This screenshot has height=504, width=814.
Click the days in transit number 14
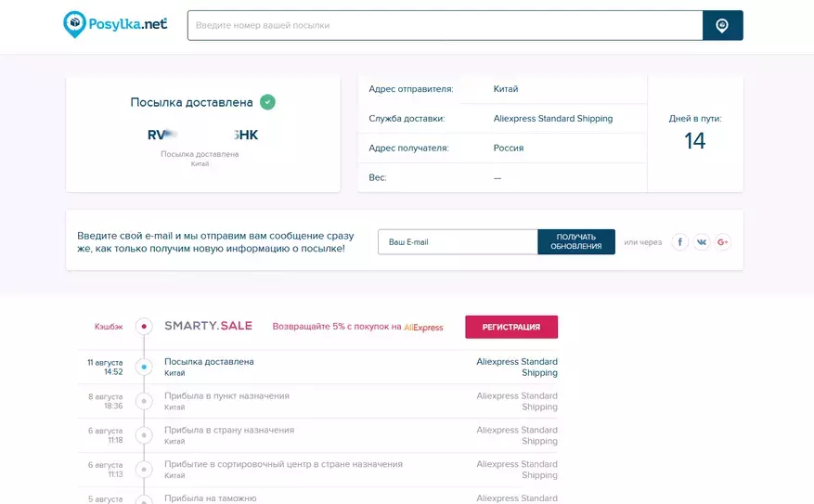694,141
